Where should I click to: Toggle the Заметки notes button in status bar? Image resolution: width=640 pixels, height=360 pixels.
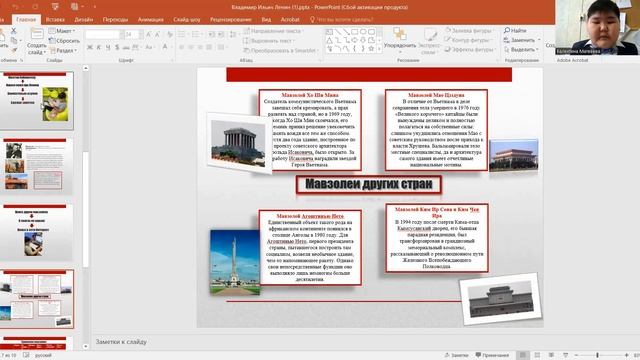pos(456,356)
